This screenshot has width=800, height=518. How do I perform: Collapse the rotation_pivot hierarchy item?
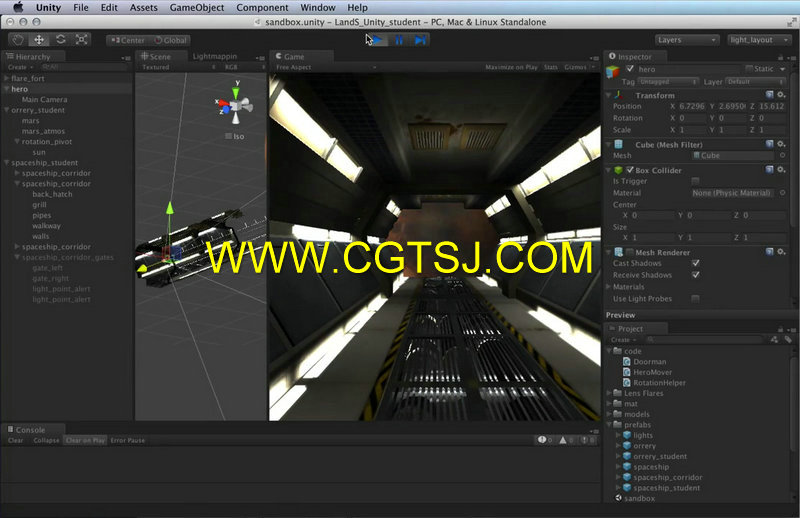(17, 141)
